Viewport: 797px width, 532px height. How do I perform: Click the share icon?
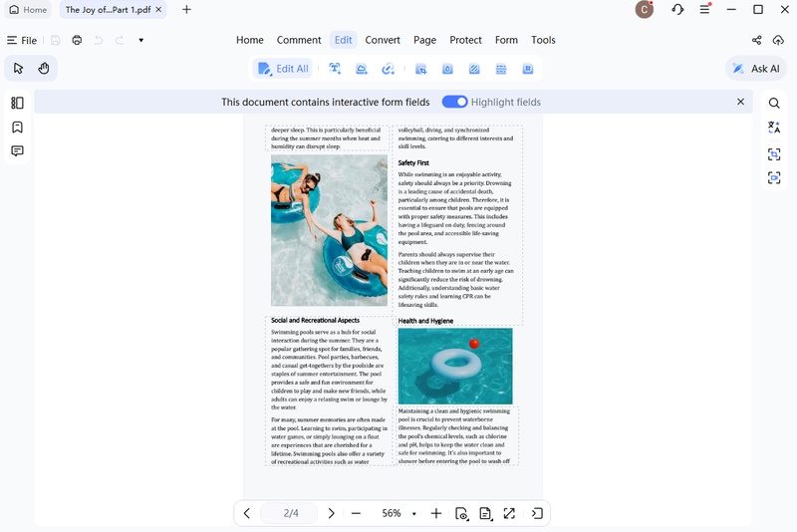pos(757,40)
